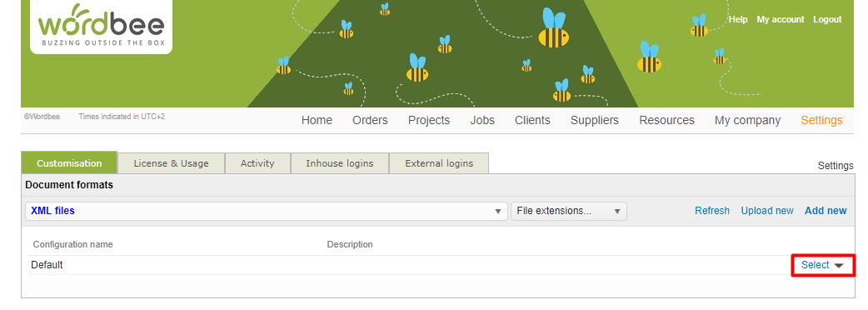Open the File extensions dropdown
The height and width of the screenshot is (310, 868).
coord(568,211)
